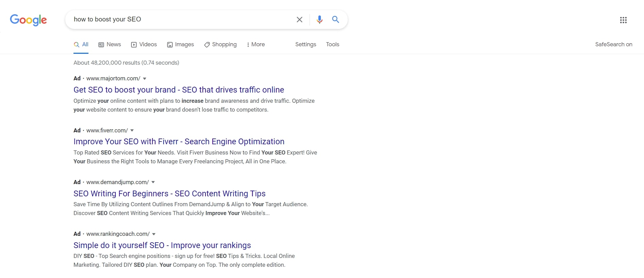Click SafeSearch on

tap(614, 45)
